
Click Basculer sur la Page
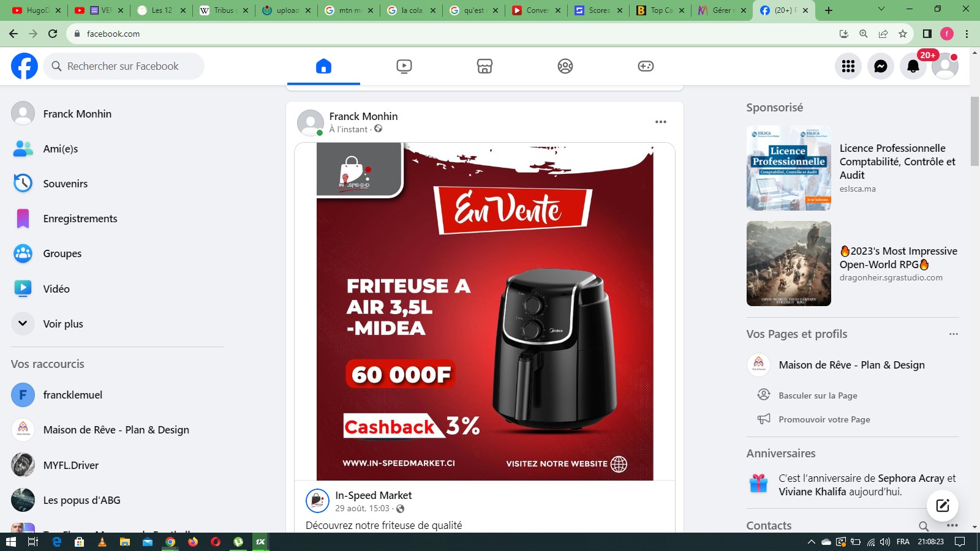[817, 395]
